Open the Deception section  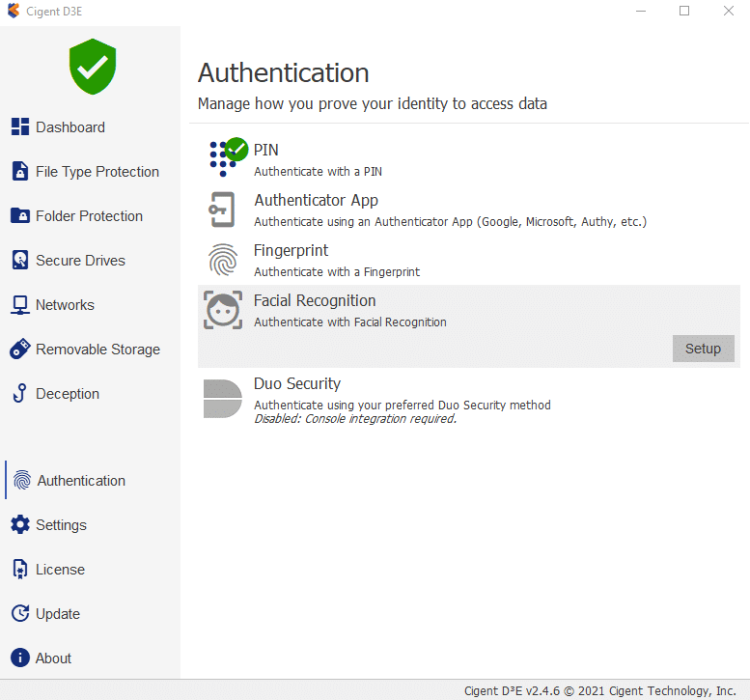(x=68, y=394)
